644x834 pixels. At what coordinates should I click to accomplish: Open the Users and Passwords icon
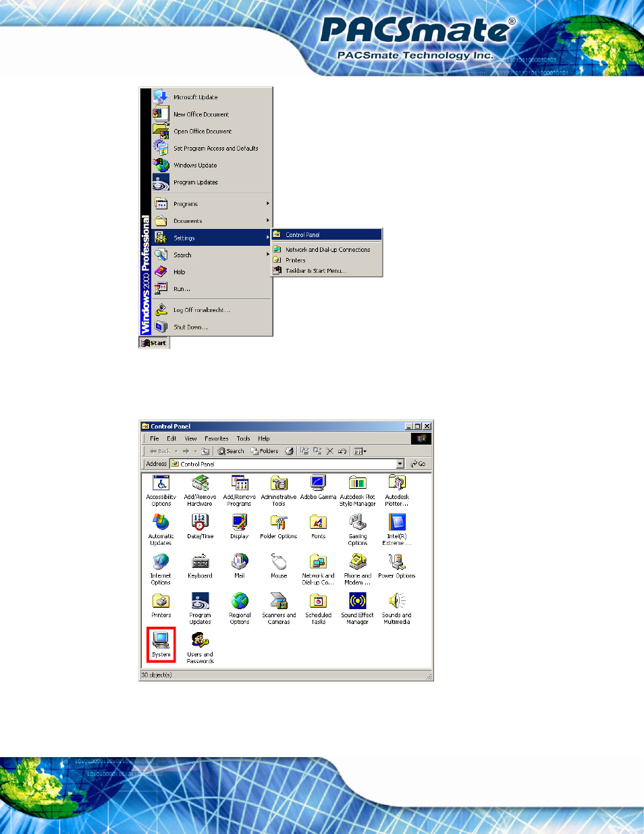click(x=200, y=648)
